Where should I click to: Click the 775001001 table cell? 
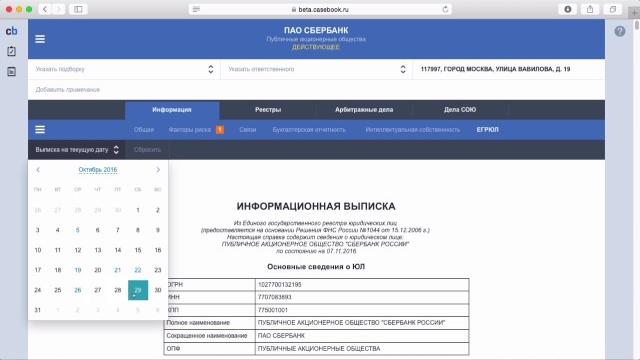point(362,310)
